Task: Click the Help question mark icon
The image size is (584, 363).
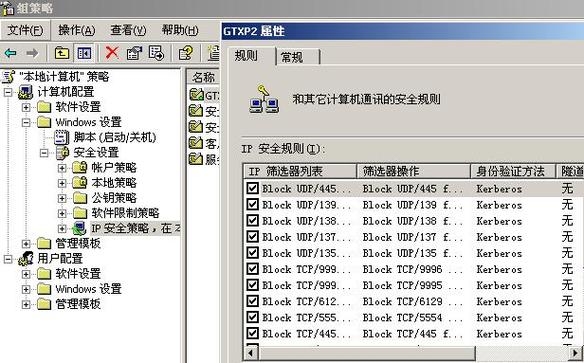Action: tap(185, 53)
